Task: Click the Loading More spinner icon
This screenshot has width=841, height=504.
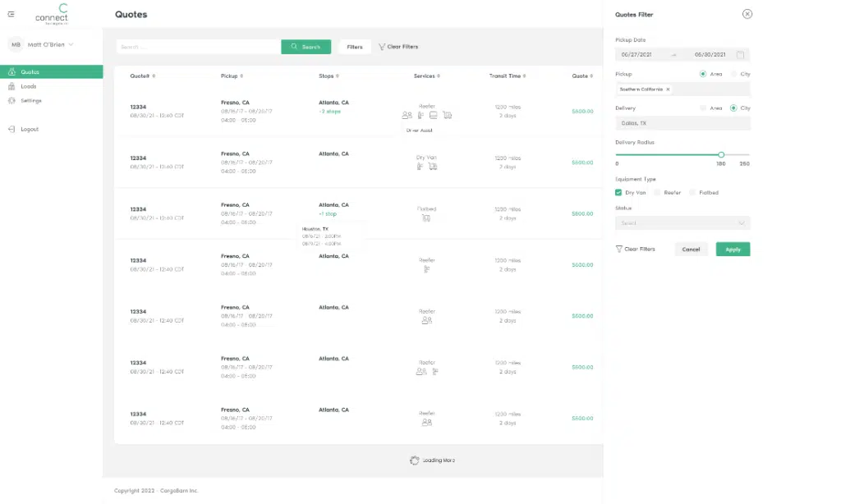Action: pyautogui.click(x=415, y=460)
